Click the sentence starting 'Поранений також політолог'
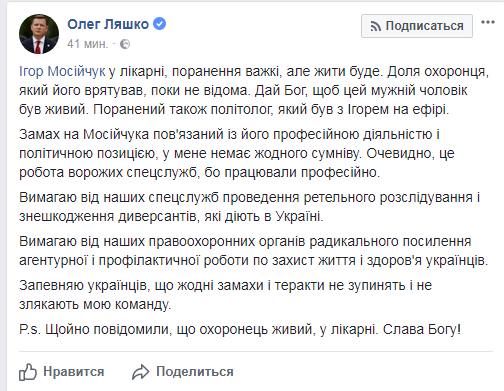 coord(271,110)
